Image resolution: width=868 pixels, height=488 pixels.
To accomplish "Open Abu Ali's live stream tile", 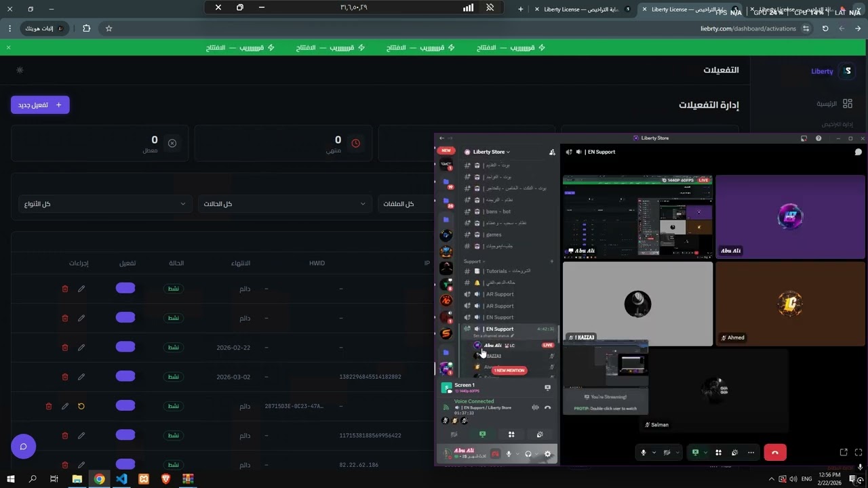I will click(x=637, y=216).
